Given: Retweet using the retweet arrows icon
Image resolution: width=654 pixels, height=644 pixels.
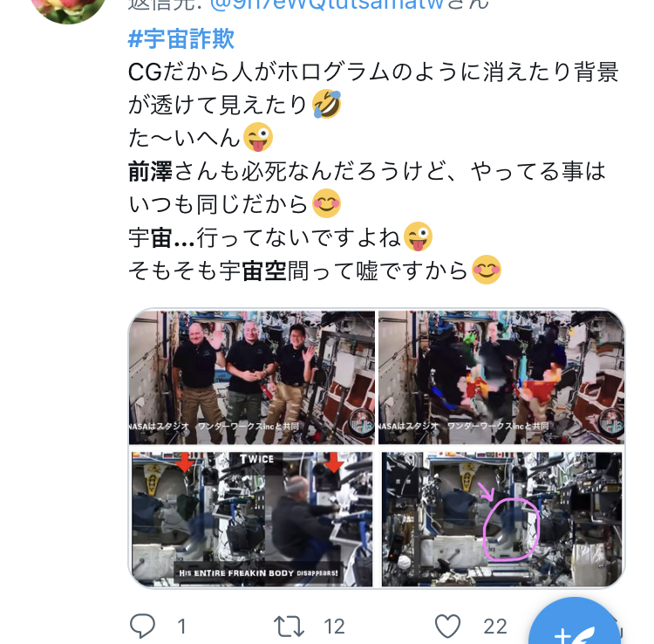Looking at the screenshot, I should point(289,627).
